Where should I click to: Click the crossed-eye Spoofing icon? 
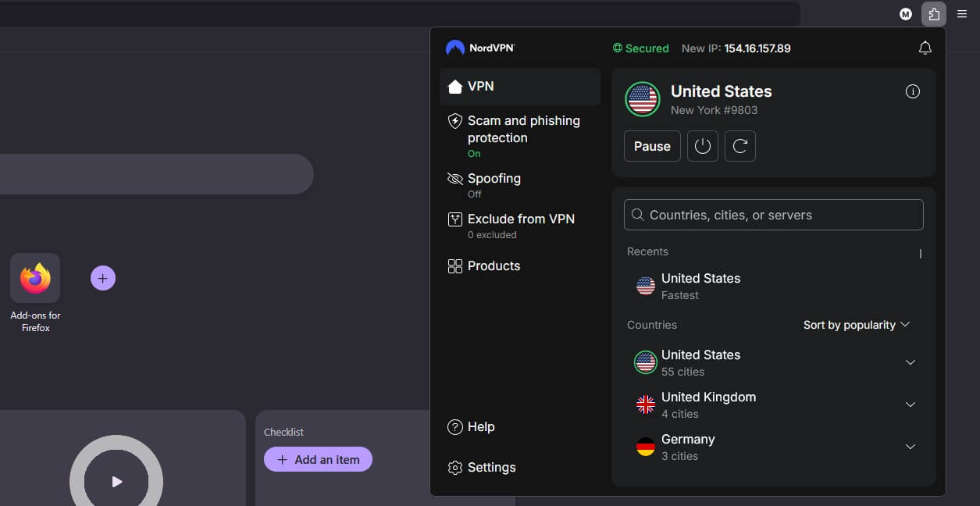coord(454,179)
